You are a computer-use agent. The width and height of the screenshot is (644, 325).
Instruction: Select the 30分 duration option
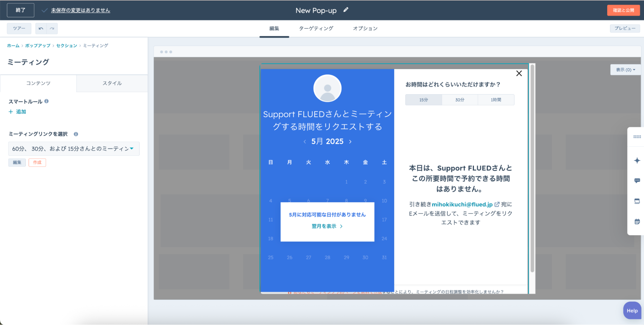tap(460, 100)
